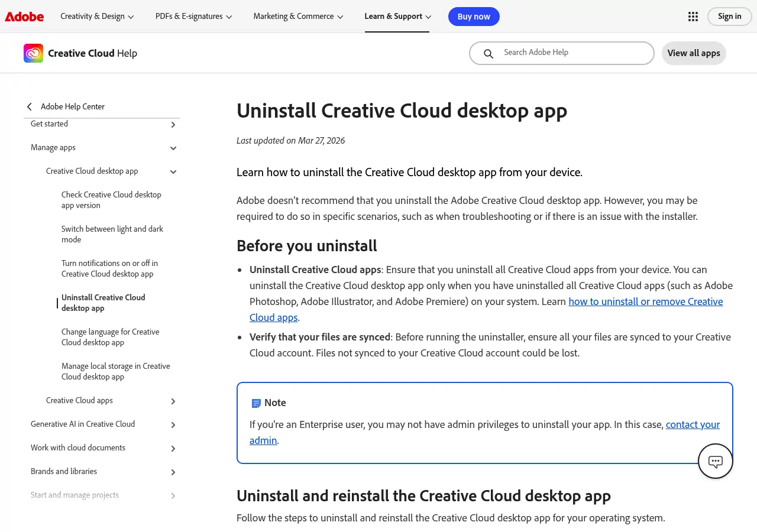Screen dimensions: 757x532
Task: Click Uninstall and reinstall heading
Action: tap(423, 495)
